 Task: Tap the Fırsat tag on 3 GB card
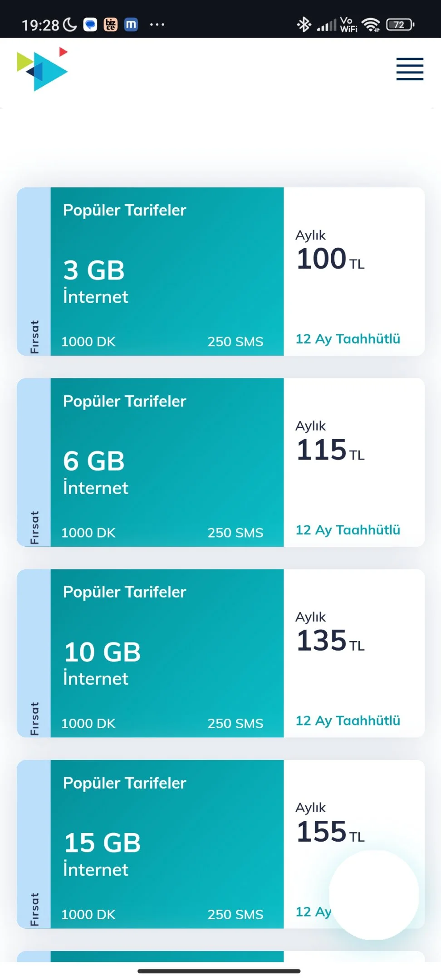pyautogui.click(x=34, y=337)
